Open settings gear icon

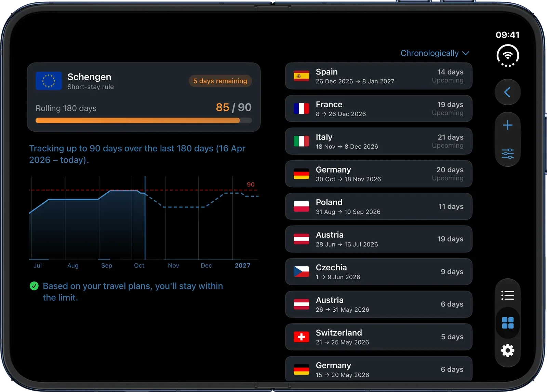click(x=508, y=350)
